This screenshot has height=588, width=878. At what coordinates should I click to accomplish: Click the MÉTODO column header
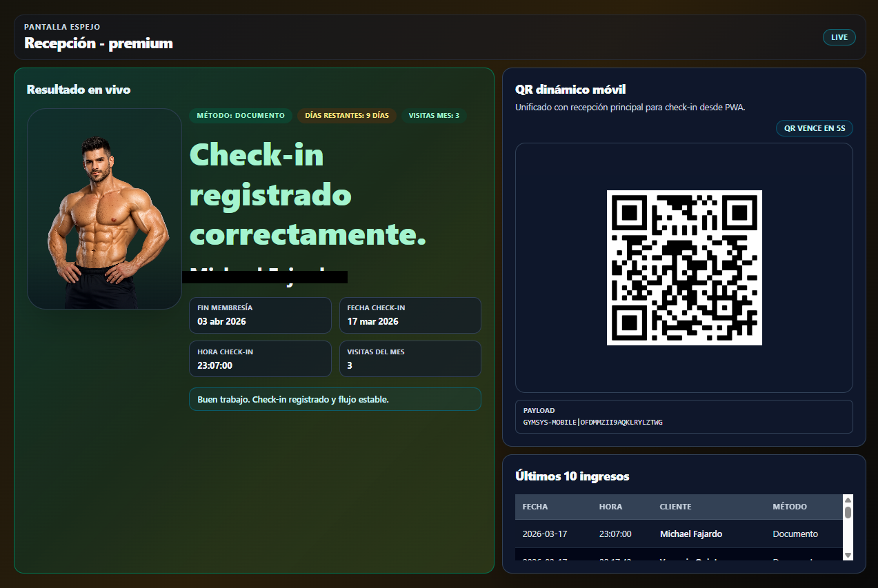790,507
